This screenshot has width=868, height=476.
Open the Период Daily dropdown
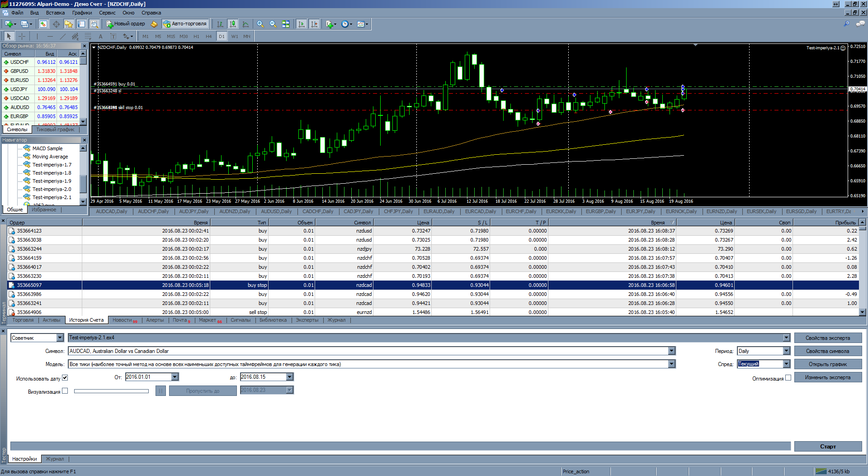tap(786, 351)
